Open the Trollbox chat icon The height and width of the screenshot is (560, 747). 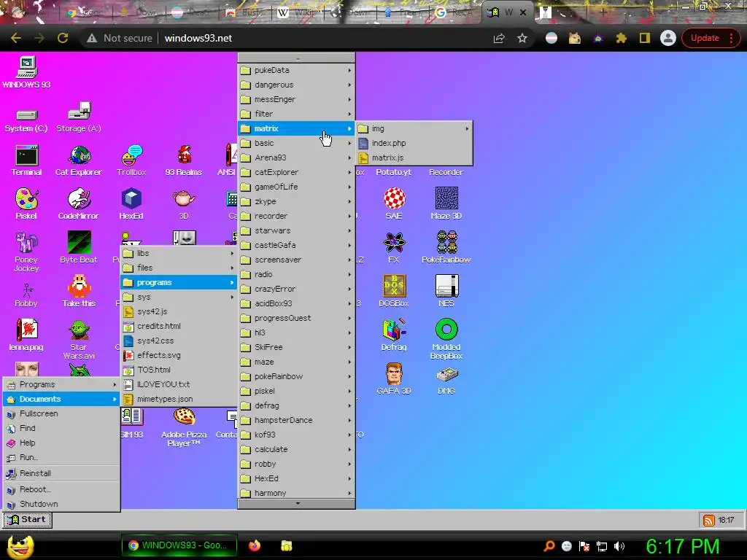coord(131,161)
